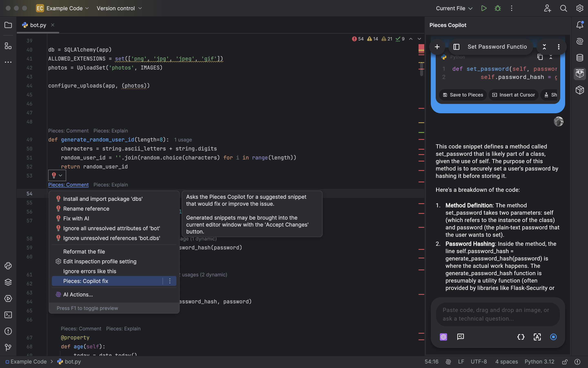The image size is (588, 368).
Task: Go to next highlighted error arrow
Action: point(419,39)
